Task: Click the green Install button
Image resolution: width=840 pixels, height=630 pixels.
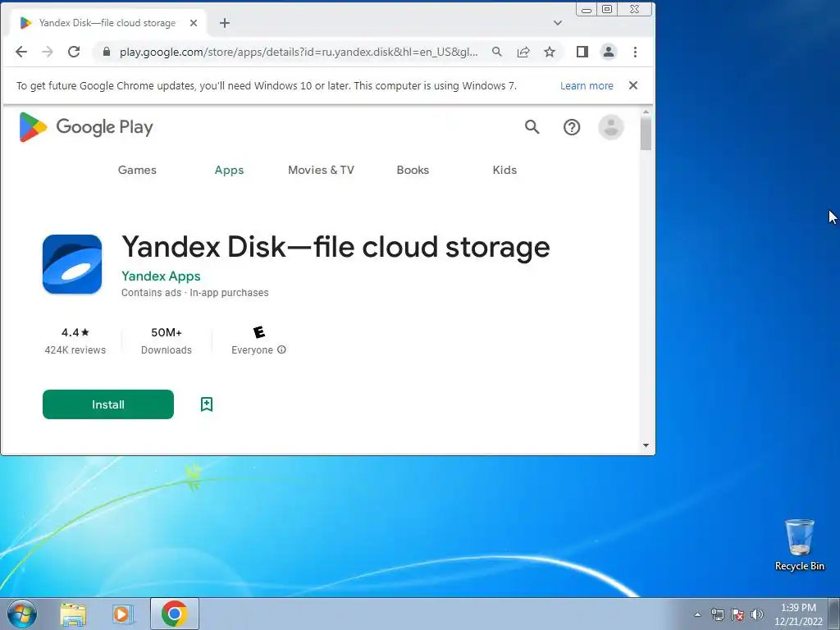Action: (108, 404)
